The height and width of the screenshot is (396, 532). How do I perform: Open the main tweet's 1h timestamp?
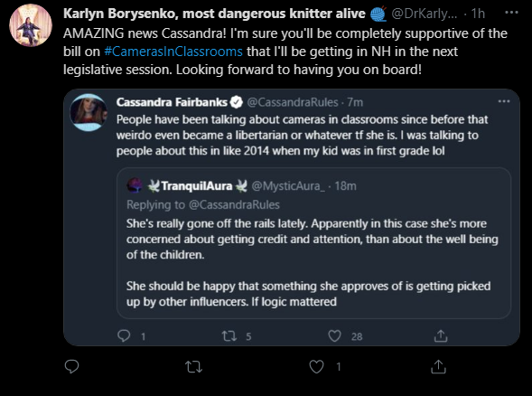click(478, 14)
